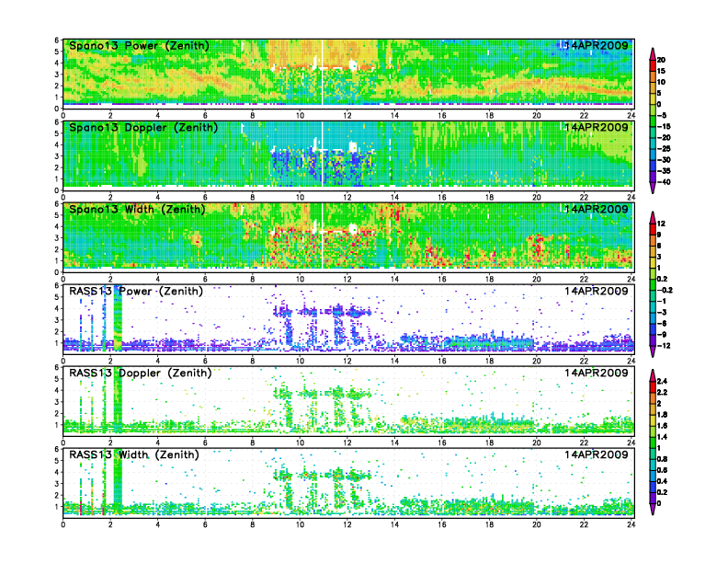Click the -40 label on the top colorbar
The image size is (728, 563).
click(x=664, y=182)
